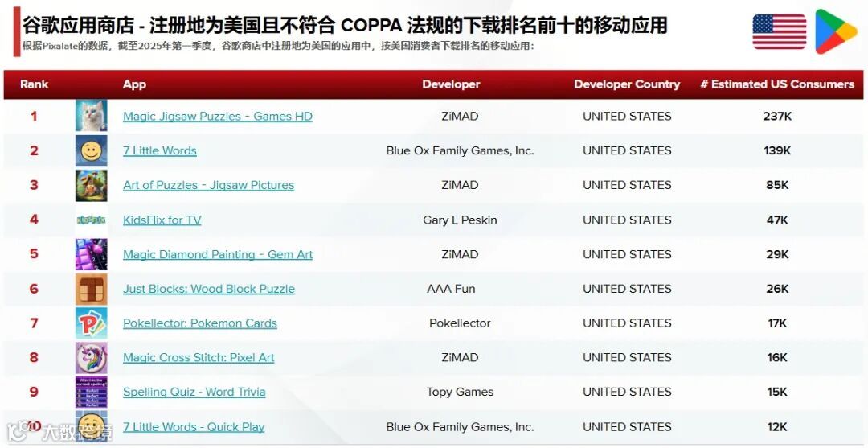Open the Magic Diamond Painting - Gem Art link
This screenshot has height=448, width=868.
point(218,254)
